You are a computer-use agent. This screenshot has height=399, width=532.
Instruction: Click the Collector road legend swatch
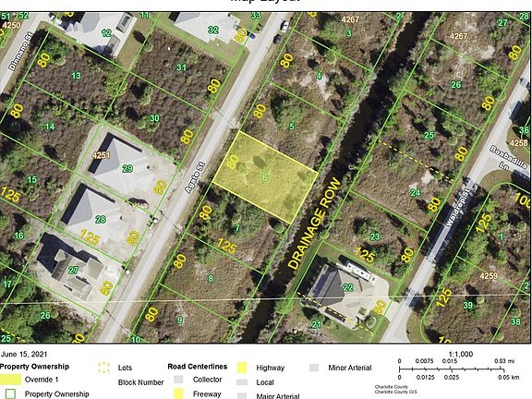coord(178,380)
